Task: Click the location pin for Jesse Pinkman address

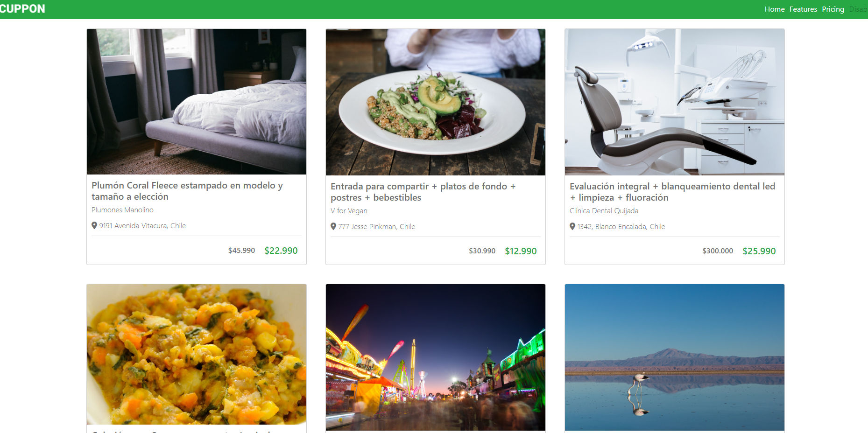Action: [x=333, y=226]
